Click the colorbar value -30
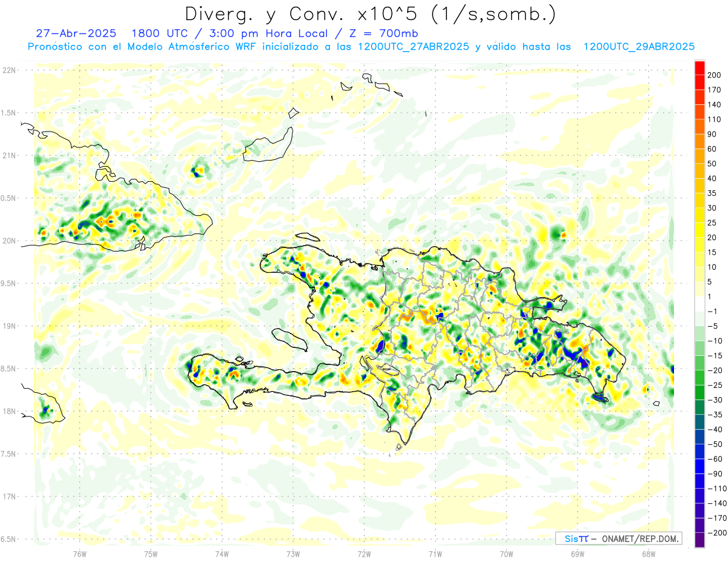The width and height of the screenshot is (728, 562). [x=714, y=400]
